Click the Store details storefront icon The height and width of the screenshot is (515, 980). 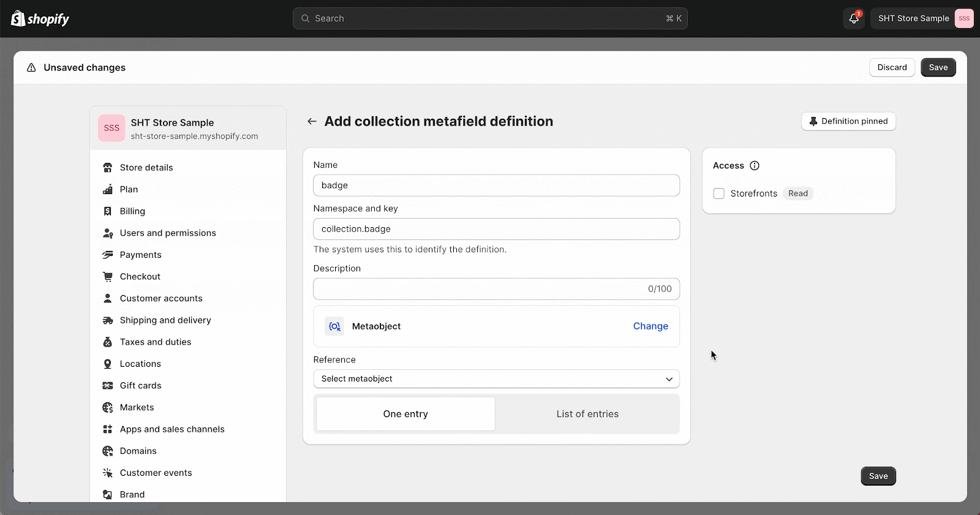click(108, 168)
